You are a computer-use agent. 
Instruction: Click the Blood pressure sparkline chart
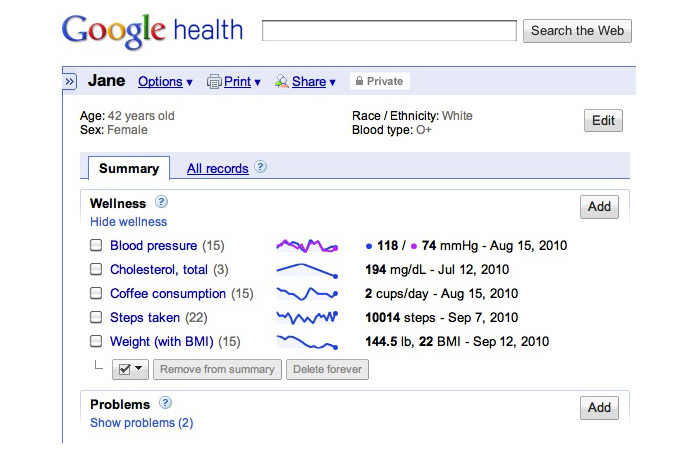point(307,245)
